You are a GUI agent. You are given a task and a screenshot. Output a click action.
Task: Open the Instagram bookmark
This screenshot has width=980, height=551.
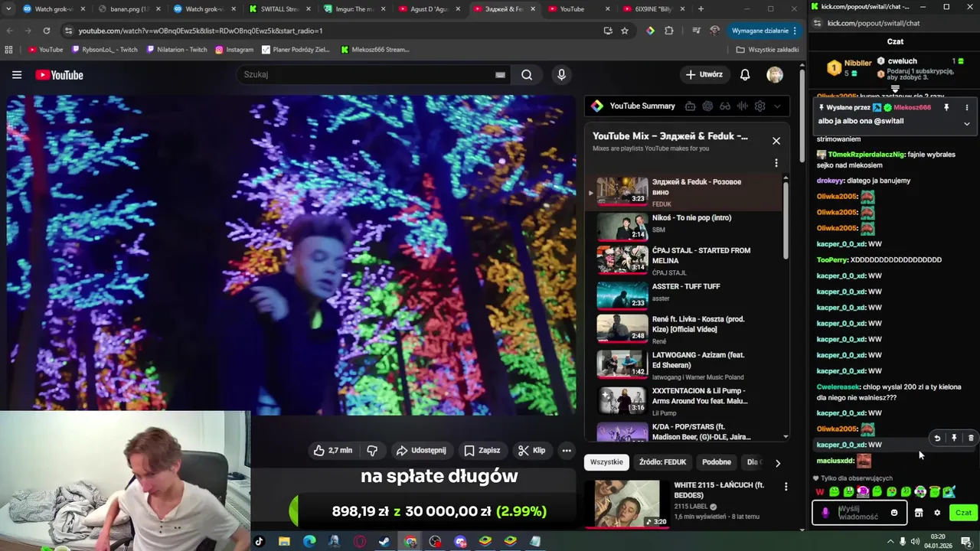tap(234, 50)
